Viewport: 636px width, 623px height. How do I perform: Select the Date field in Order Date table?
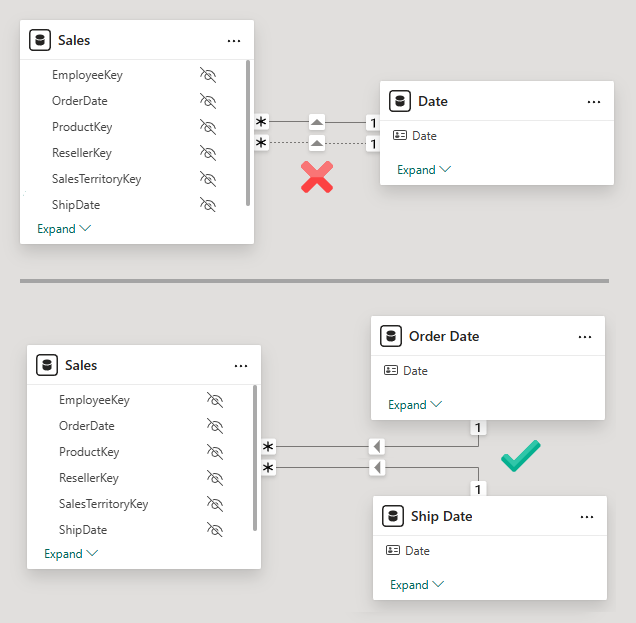click(415, 370)
